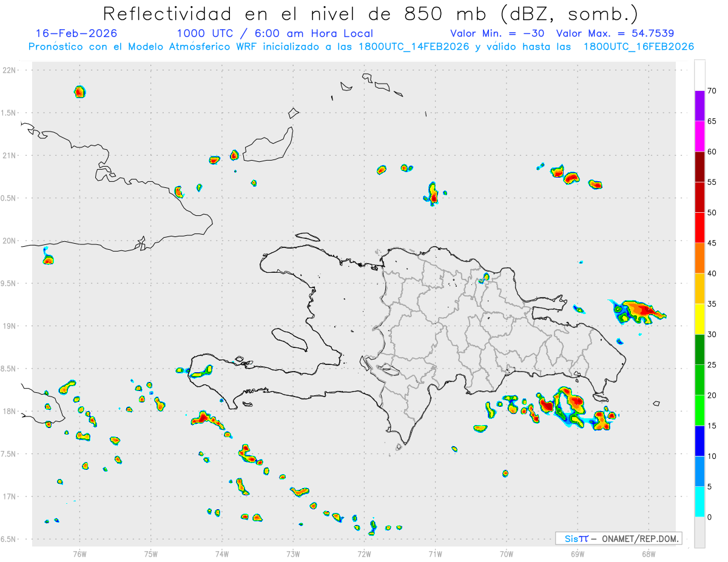Select the date text '16-Feb-2026'

point(76,33)
